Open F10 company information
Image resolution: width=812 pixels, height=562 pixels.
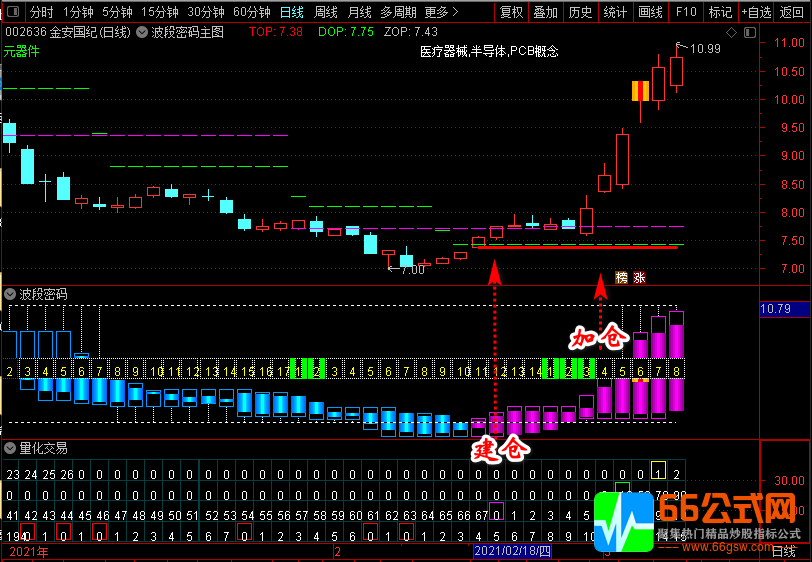click(x=685, y=12)
